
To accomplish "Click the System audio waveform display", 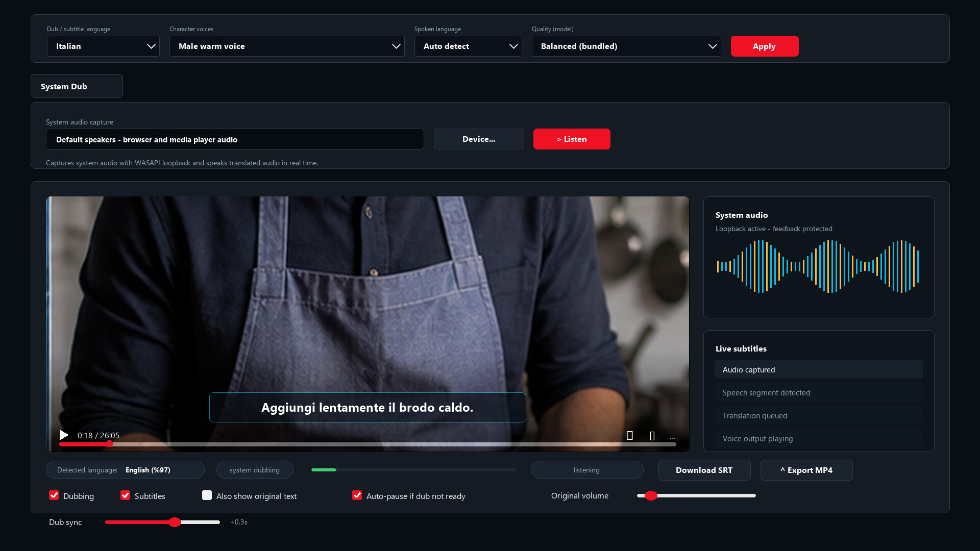I will 818,266.
